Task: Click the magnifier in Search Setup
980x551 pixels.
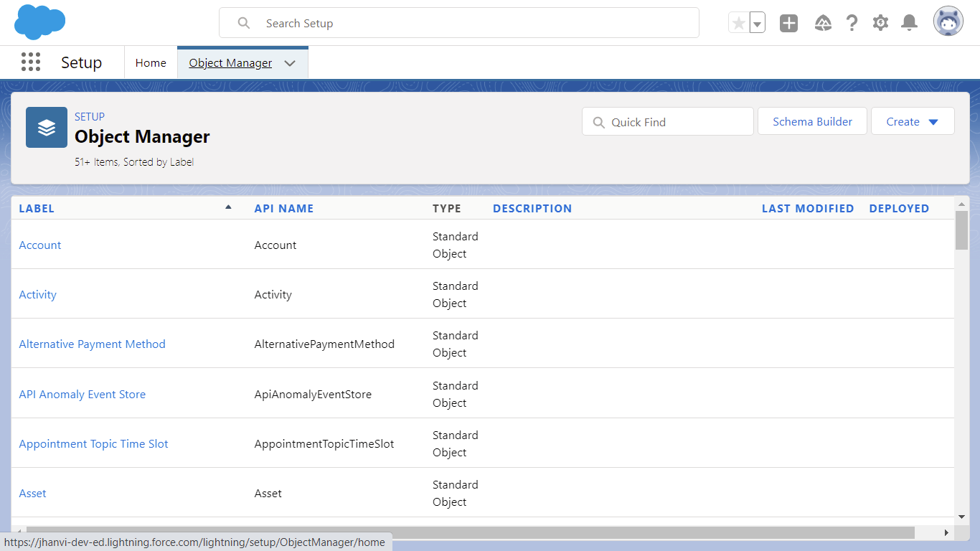Action: pos(244,23)
